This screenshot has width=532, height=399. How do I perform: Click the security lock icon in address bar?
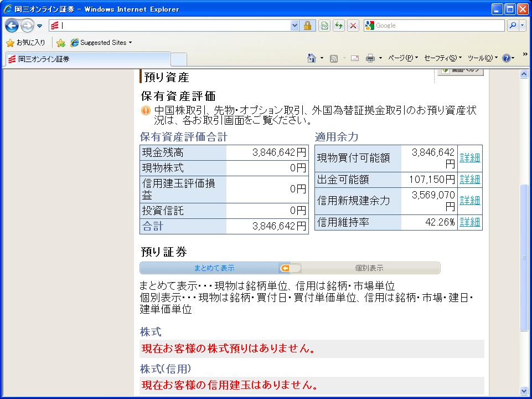click(308, 25)
